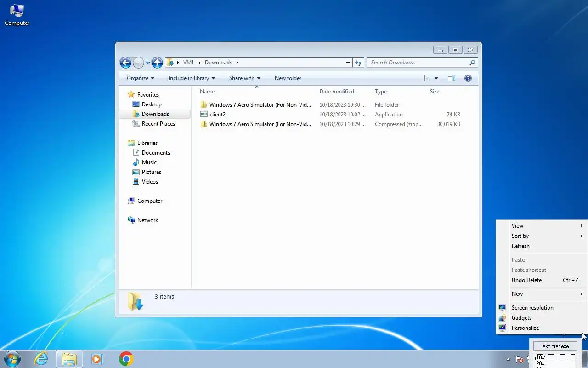Click the Forward navigation arrow
This screenshot has width=588, height=368.
(x=138, y=63)
